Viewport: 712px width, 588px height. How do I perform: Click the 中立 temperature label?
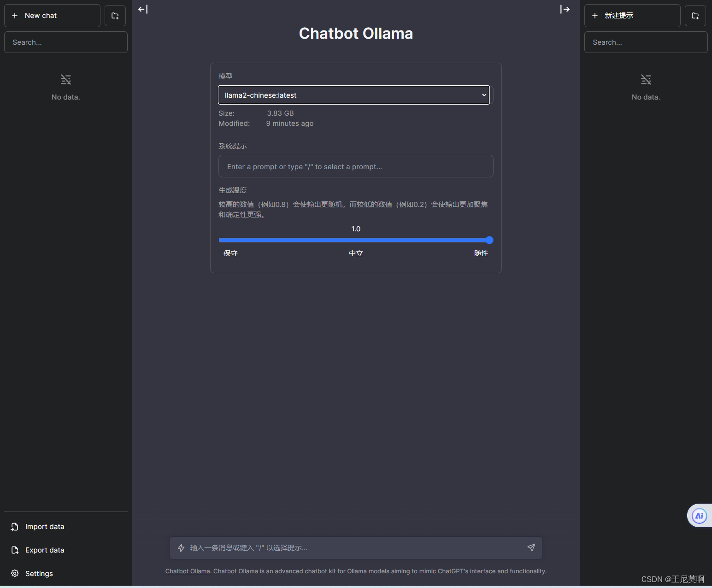[x=356, y=253]
